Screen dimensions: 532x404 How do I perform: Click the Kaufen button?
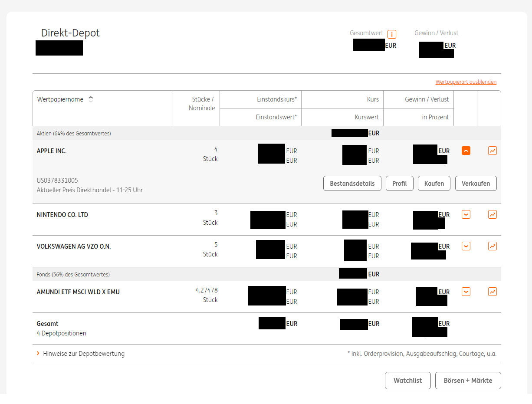pyautogui.click(x=434, y=183)
